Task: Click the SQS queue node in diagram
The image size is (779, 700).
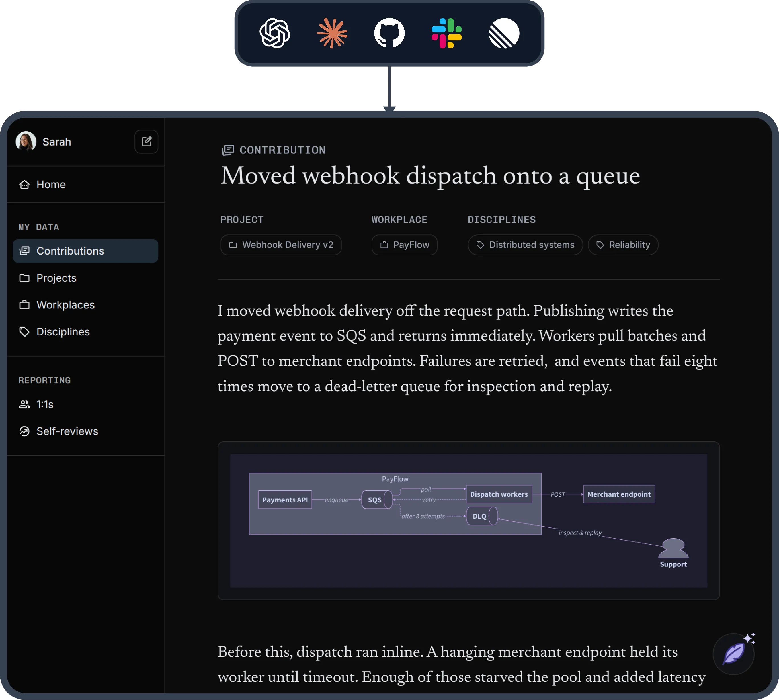Action: coord(377,500)
